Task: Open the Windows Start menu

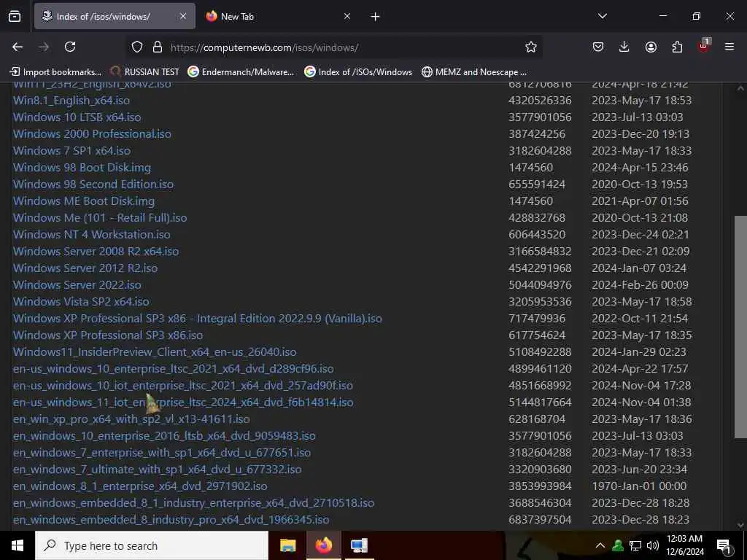Action: point(18,545)
